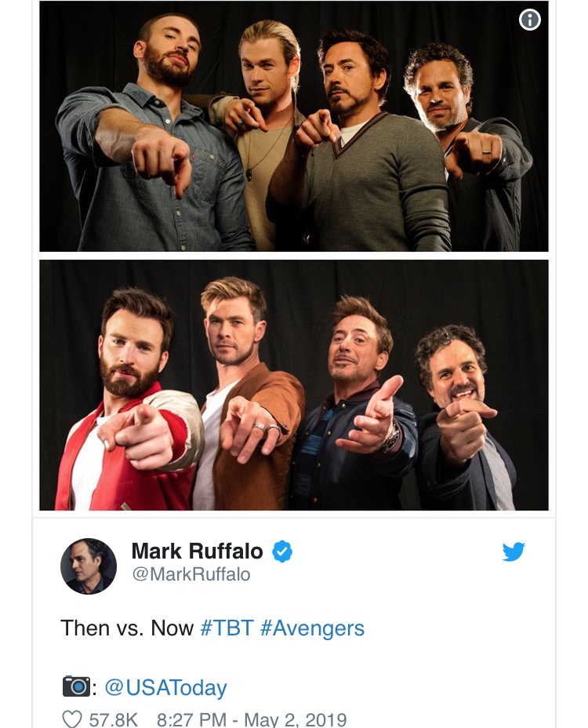
Task: Visit the @USAToday mention
Action: [x=165, y=688]
